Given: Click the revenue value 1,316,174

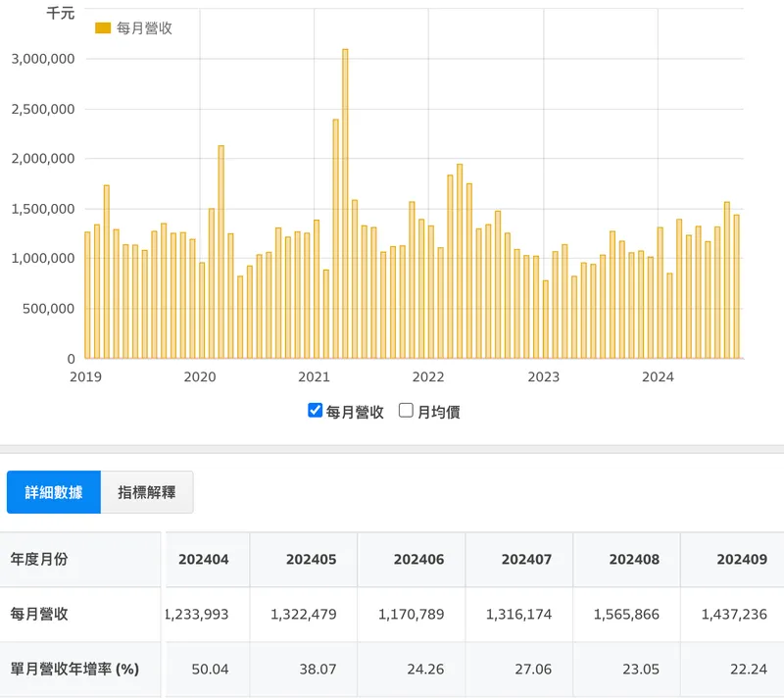Looking at the screenshot, I should pyautogui.click(x=519, y=614).
